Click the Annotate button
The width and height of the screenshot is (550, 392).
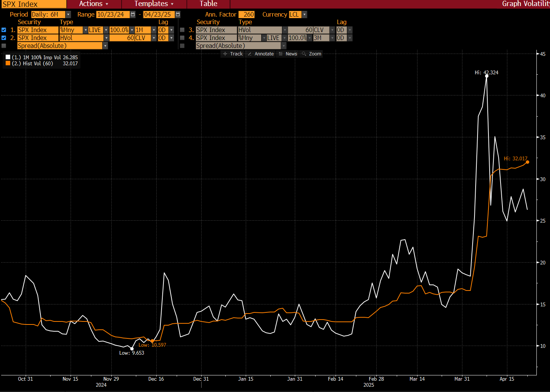pos(260,54)
